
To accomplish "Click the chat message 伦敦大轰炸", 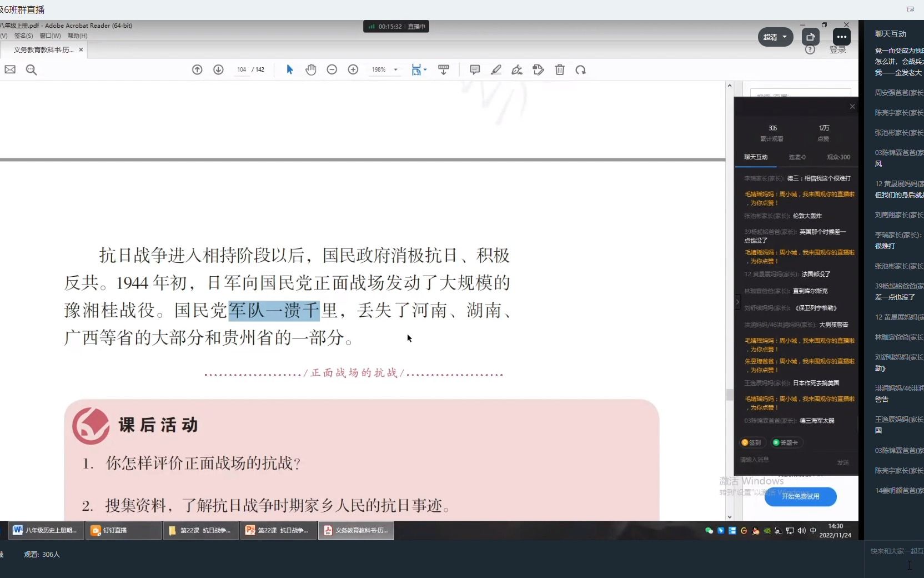I will pos(807,216).
